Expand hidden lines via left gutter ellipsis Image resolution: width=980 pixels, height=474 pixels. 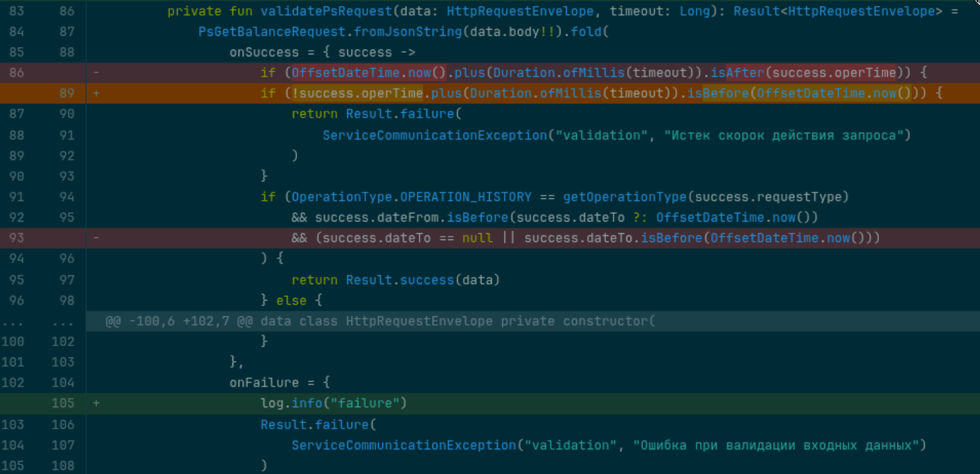point(16,321)
